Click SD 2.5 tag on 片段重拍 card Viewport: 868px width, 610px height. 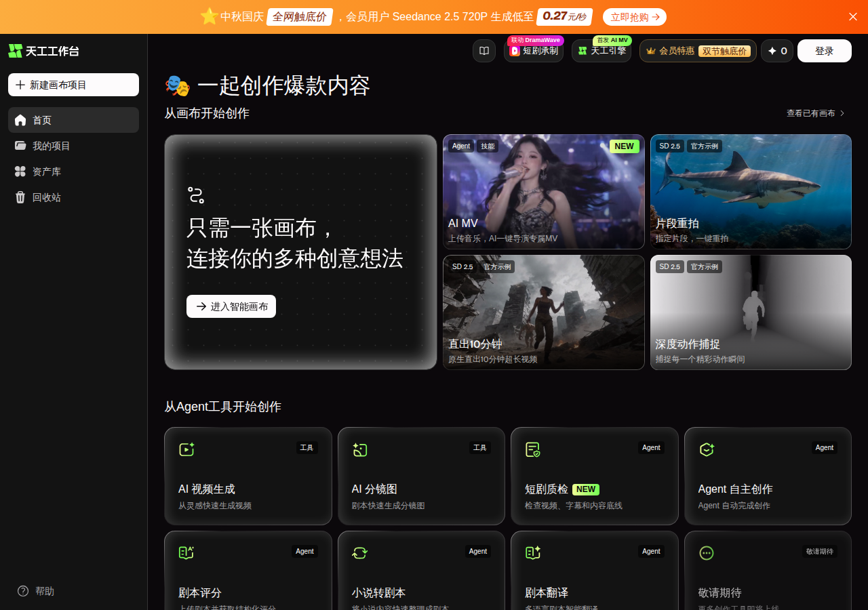[670, 146]
